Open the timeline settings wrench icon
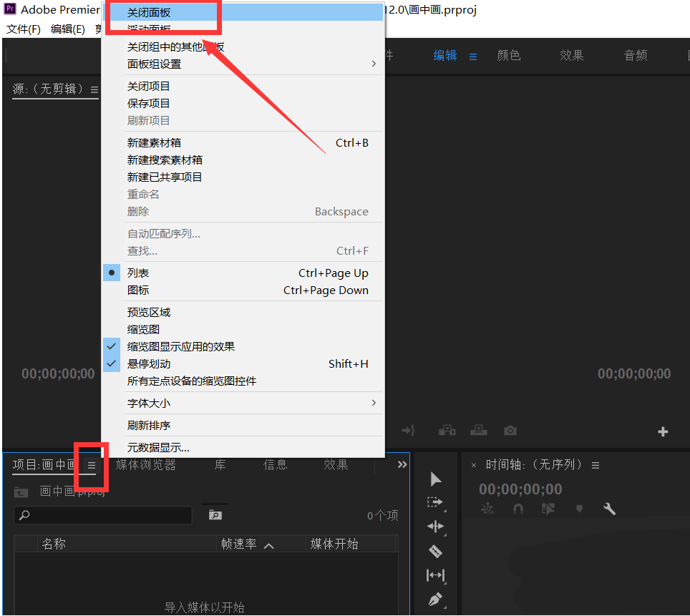The width and height of the screenshot is (690, 616). [609, 508]
